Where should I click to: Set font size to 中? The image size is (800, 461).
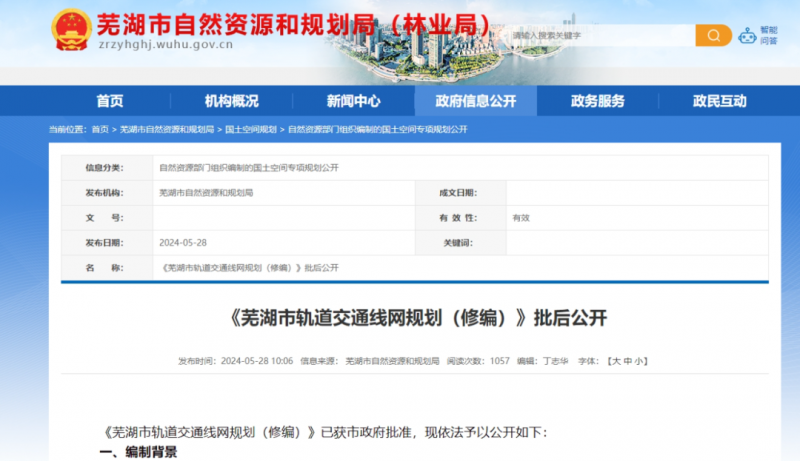pos(626,360)
